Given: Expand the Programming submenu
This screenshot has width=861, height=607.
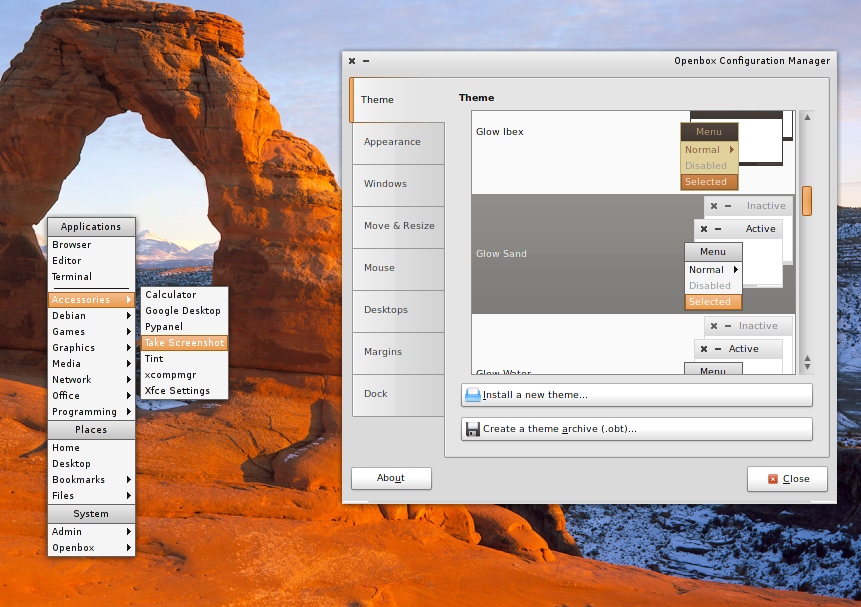Looking at the screenshot, I should [91, 412].
